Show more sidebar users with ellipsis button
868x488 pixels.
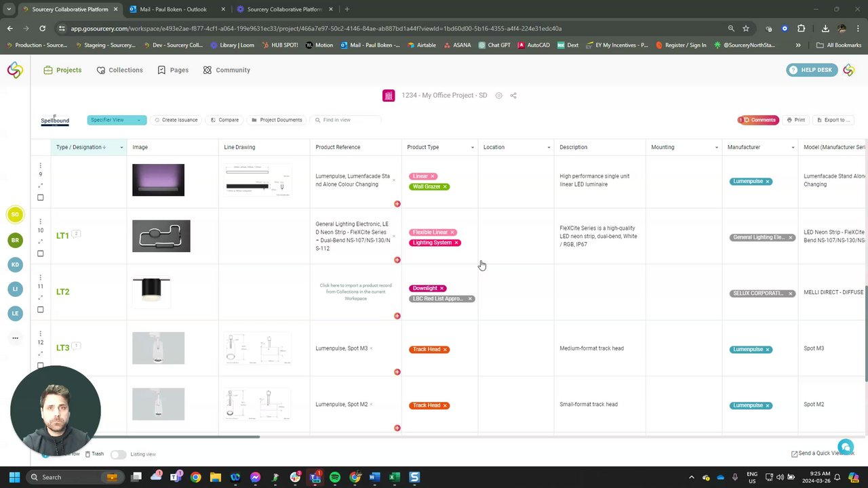[15, 338]
